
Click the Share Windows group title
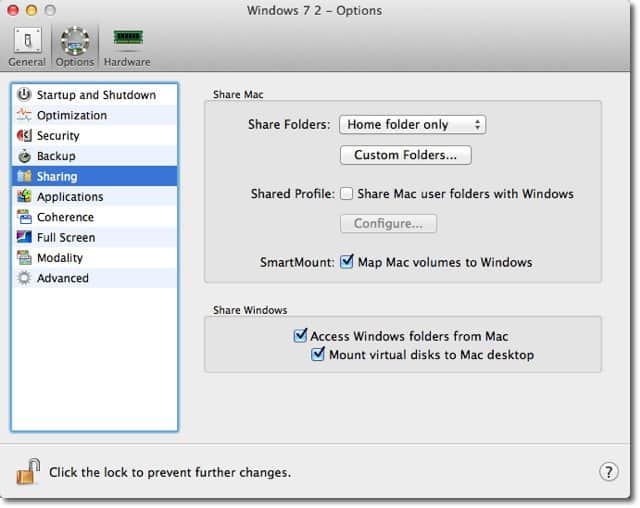tap(250, 310)
